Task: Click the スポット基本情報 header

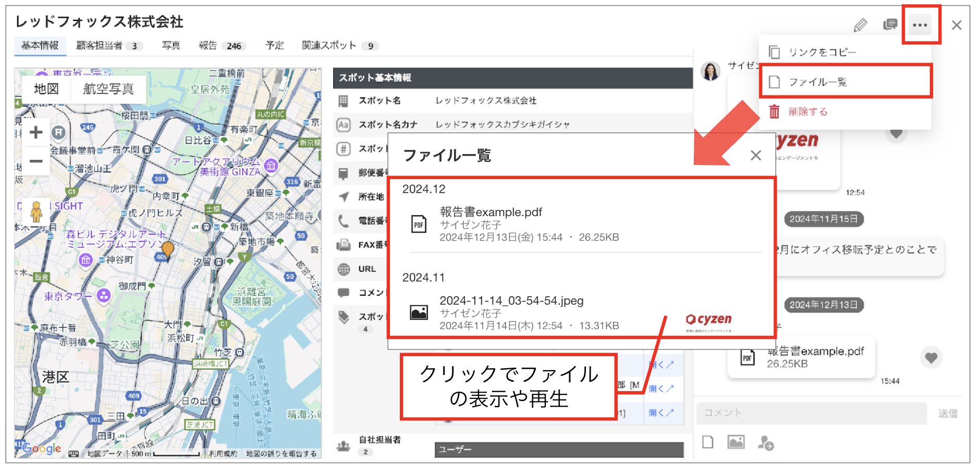Action: point(513,78)
